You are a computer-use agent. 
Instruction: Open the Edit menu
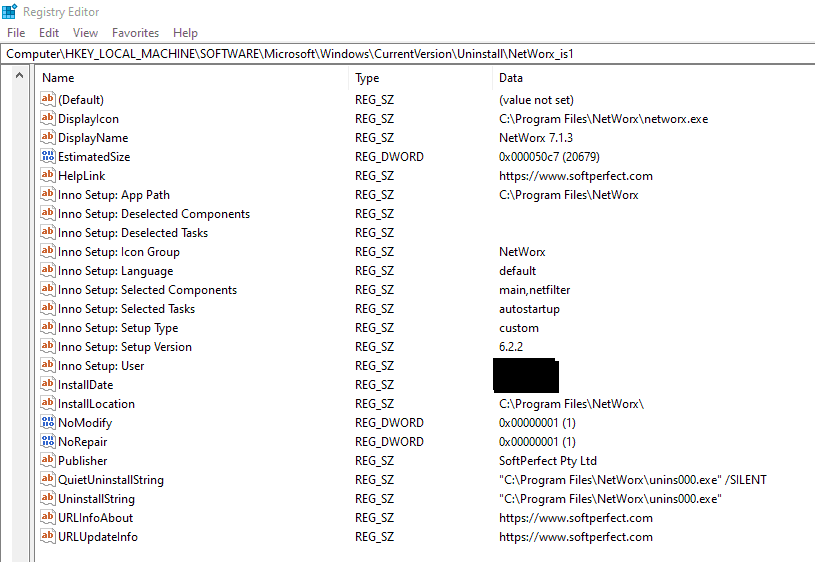(49, 33)
